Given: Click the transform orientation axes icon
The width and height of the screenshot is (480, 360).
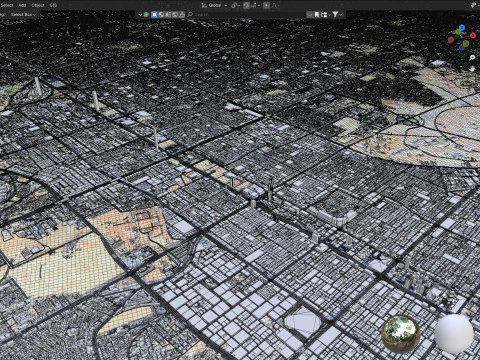Looking at the screenshot, I should tap(204, 5).
